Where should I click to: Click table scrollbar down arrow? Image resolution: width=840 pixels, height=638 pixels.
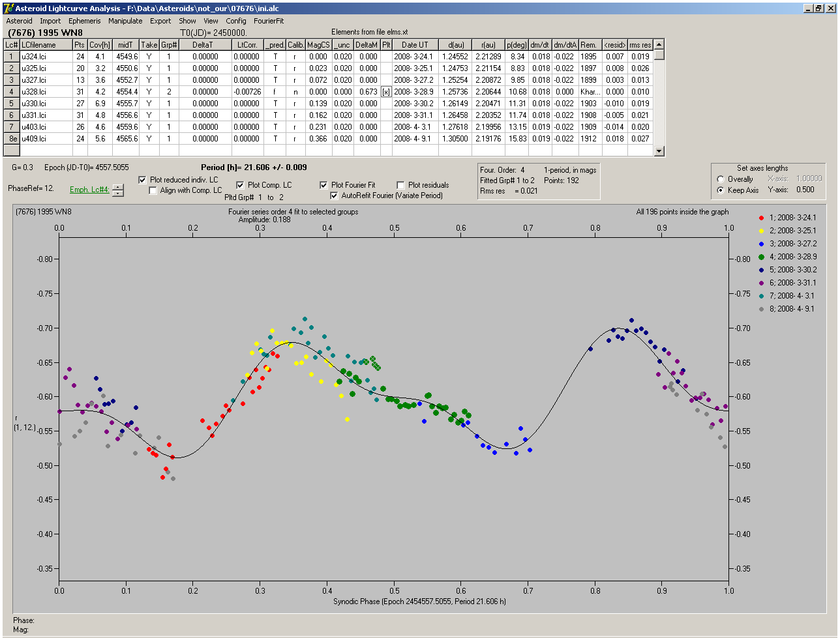[x=659, y=151]
